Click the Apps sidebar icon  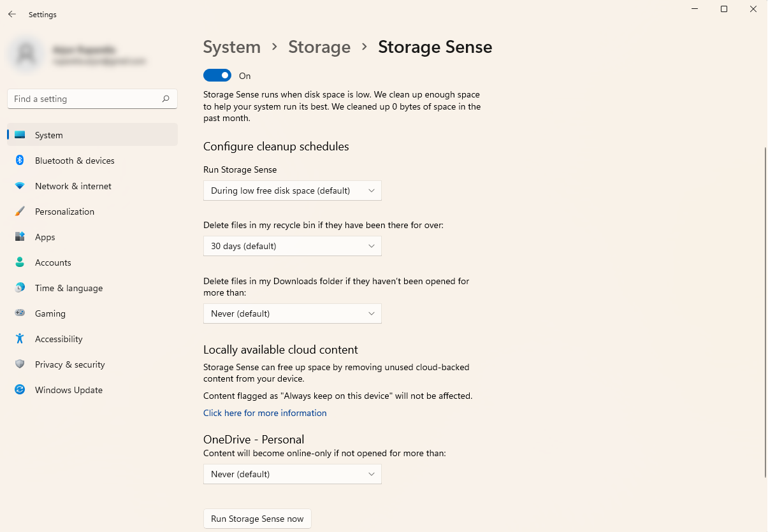pos(21,237)
